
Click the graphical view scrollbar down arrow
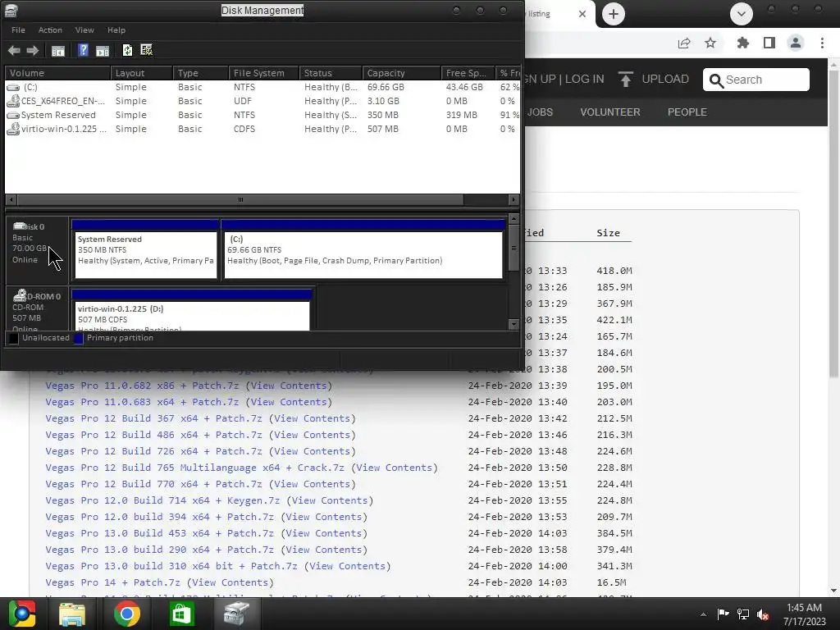[x=514, y=325]
